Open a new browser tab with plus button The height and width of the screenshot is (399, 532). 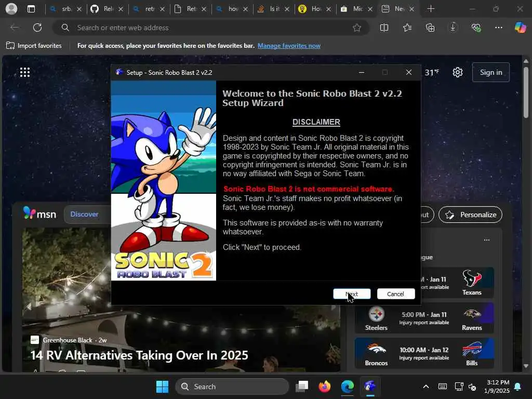pos(431,9)
